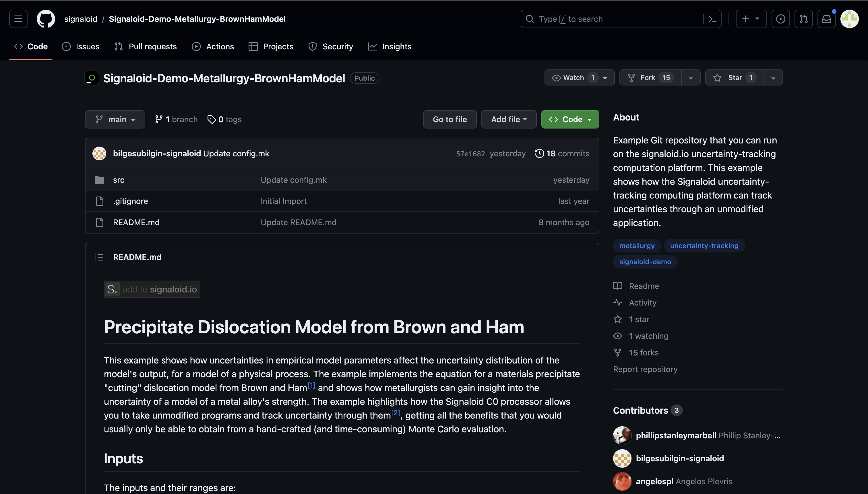Image resolution: width=868 pixels, height=494 pixels.
Task: Open the src folder
Action: (x=119, y=180)
